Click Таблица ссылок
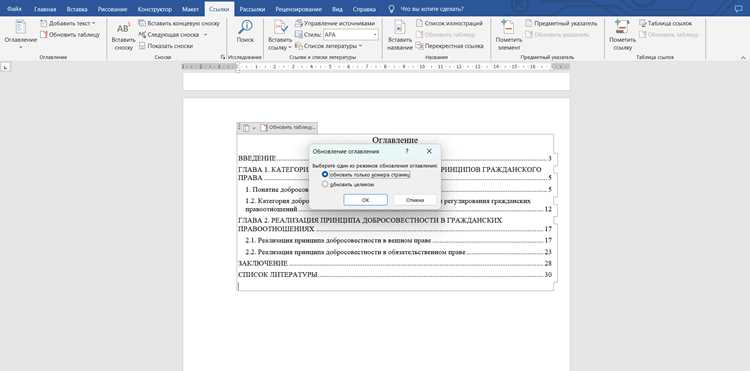Screen dimensions: 750x371 point(665,23)
